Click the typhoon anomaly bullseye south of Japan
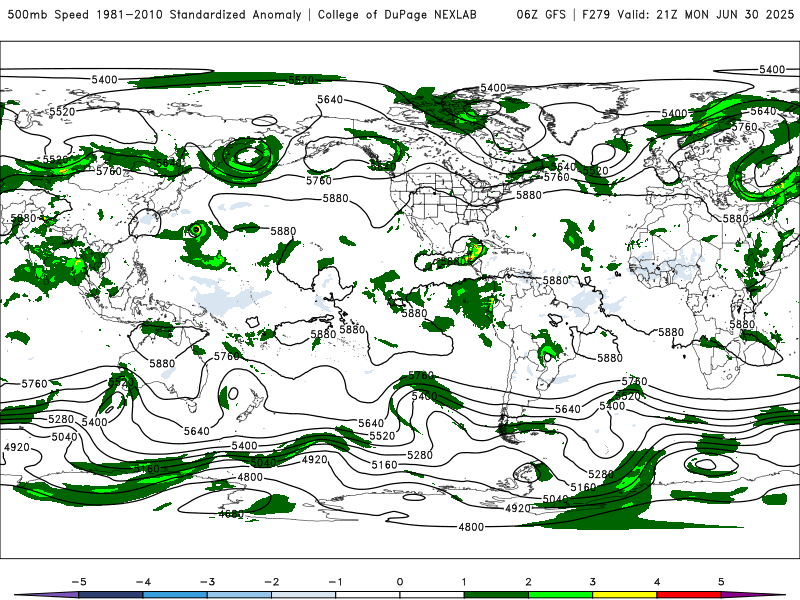The width and height of the screenshot is (800, 600). (196, 231)
